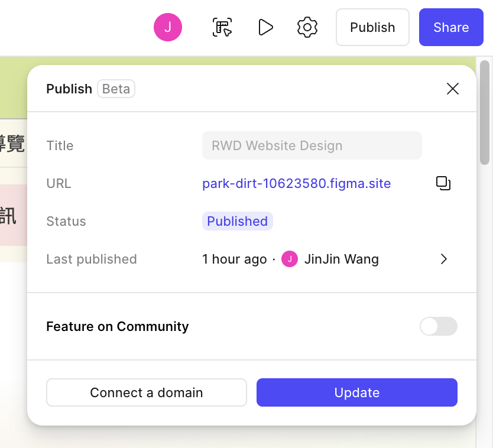Image resolution: width=493 pixels, height=448 pixels.
Task: Click the Published status badge
Action: 237,221
